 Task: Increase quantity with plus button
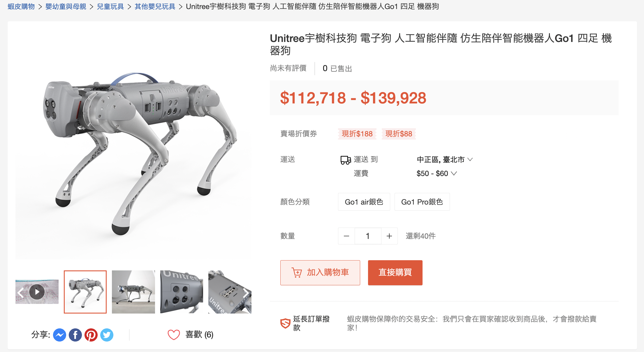click(x=389, y=236)
